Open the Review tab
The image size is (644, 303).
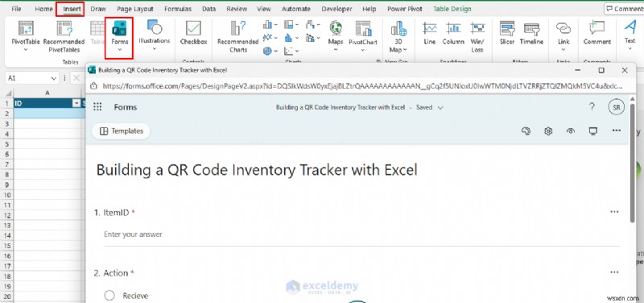click(237, 9)
